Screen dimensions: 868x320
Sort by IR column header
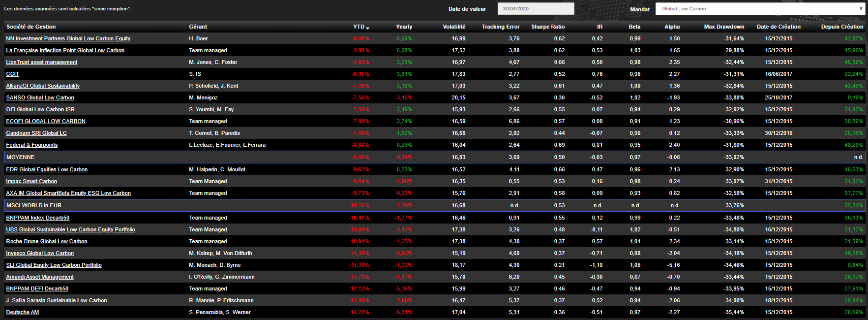click(x=599, y=27)
